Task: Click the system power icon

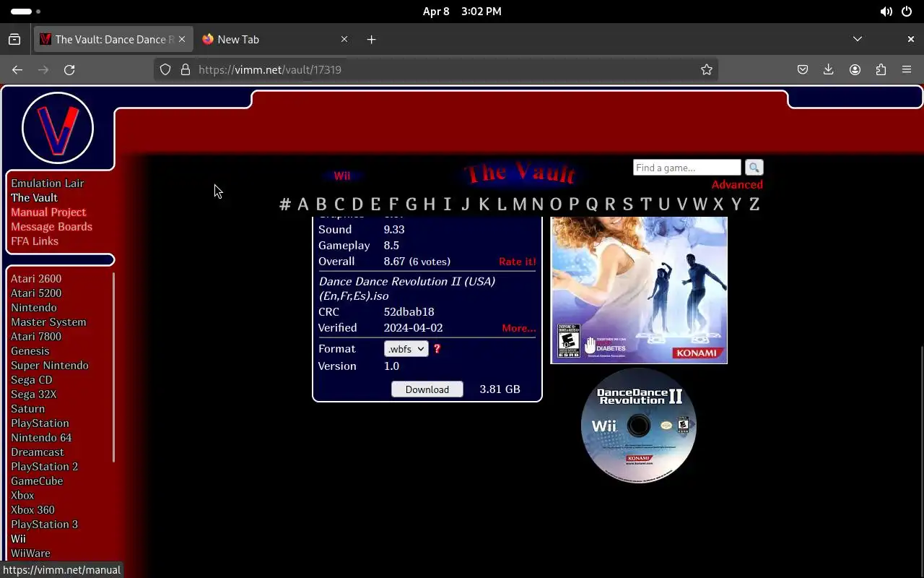Action: [906, 12]
